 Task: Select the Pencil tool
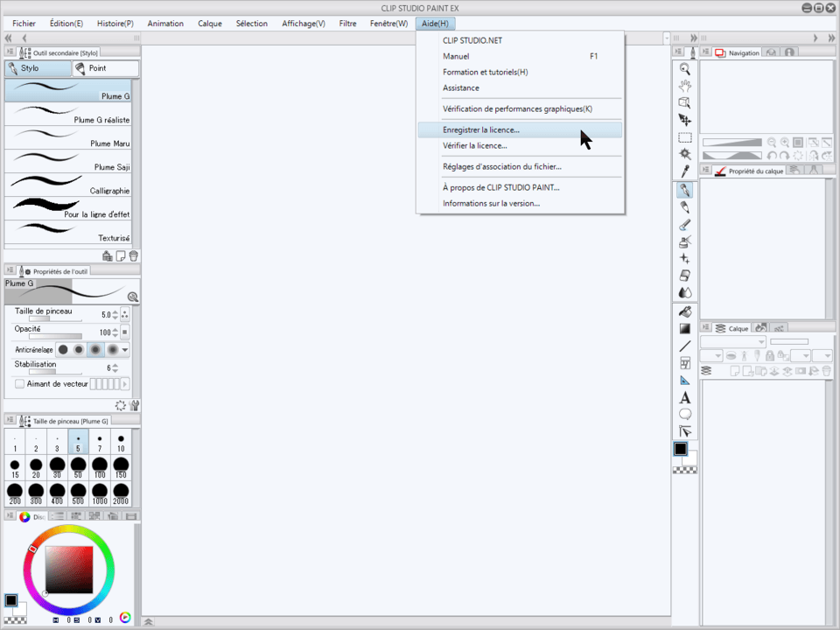684,207
